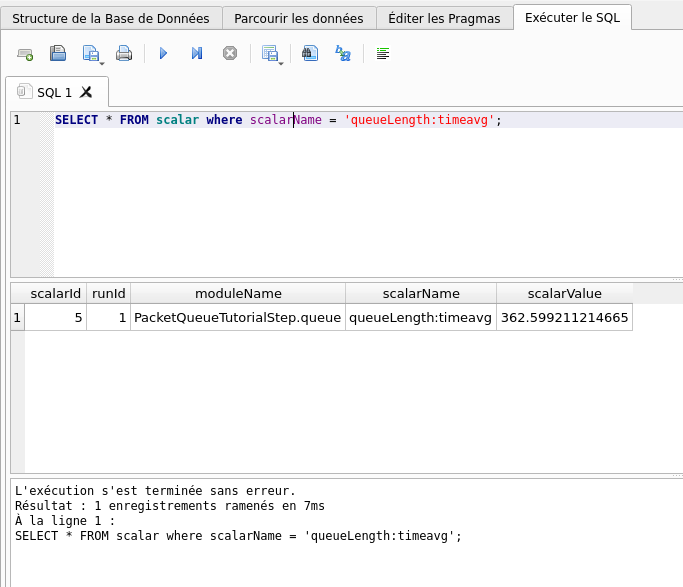Click the moduleName column header
Viewport: 683px width, 587px height.
pyautogui.click(x=238, y=293)
